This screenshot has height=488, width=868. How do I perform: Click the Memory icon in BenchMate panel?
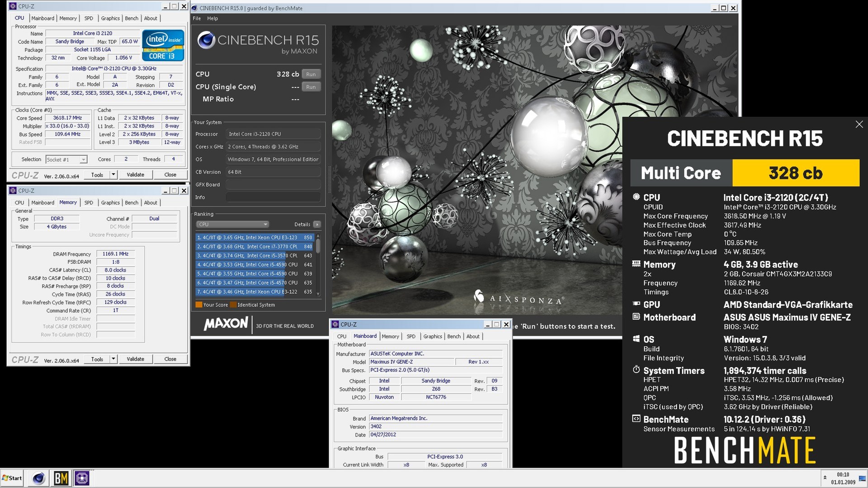pyautogui.click(x=636, y=264)
